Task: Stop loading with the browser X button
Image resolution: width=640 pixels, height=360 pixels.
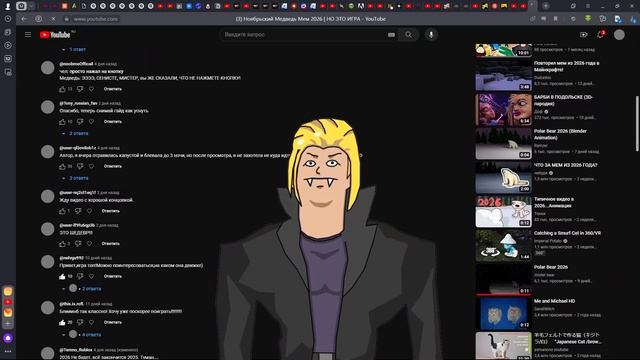Action: pyautogui.click(x=53, y=19)
